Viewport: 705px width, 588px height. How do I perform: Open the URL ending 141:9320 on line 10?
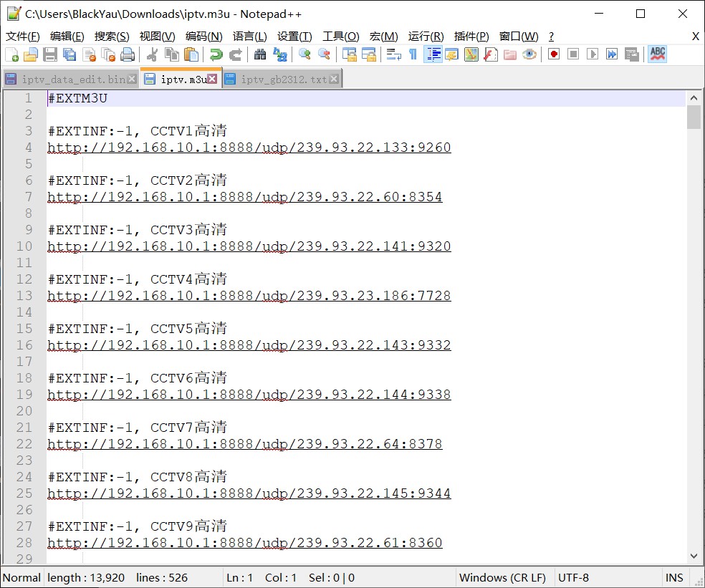[x=249, y=246]
